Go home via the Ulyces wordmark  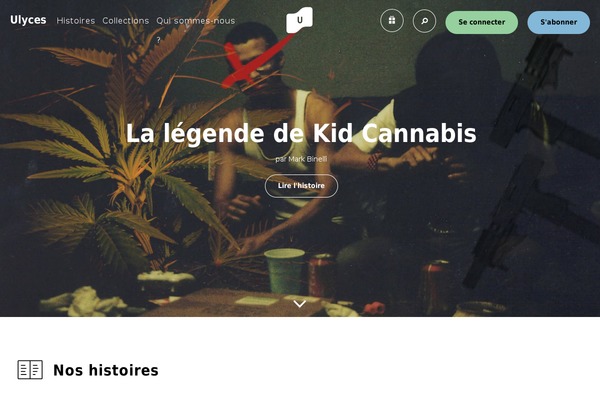(28, 20)
